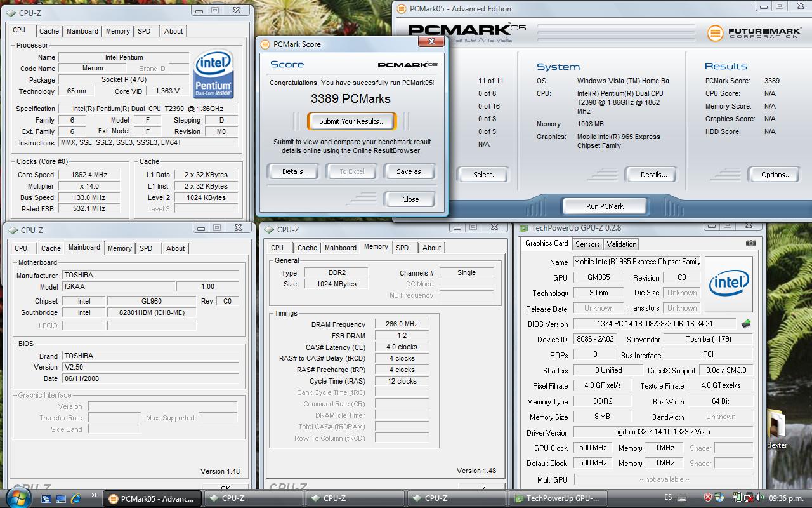Open Cache tab in Memory CPU-Z window

[307, 248]
